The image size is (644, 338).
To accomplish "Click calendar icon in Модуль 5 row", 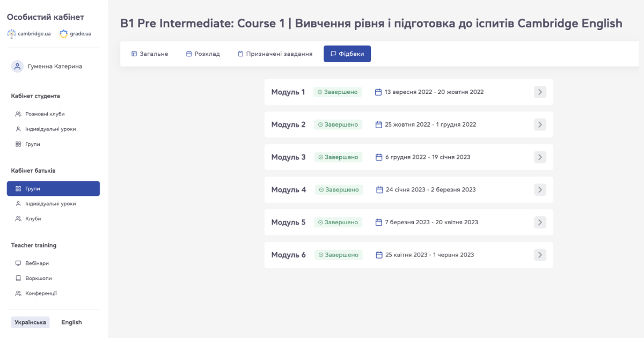I will 379,222.
